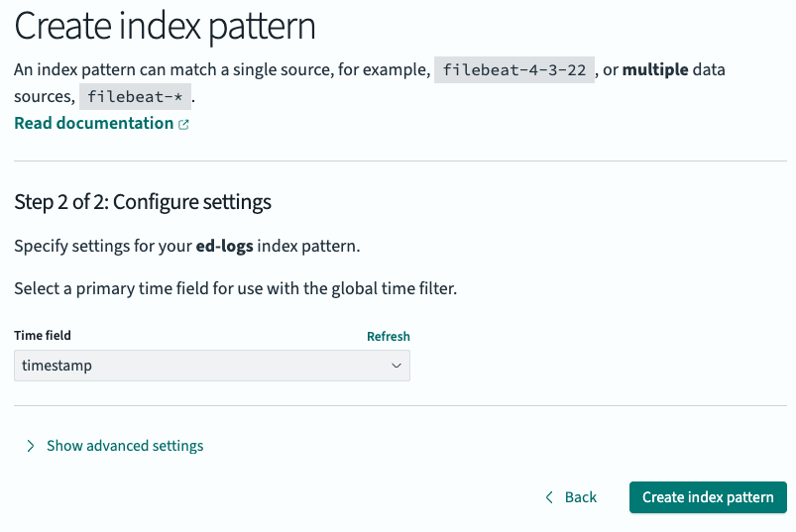The height and width of the screenshot is (532, 796).
Task: Click the selected timestamp value text
Action: (x=57, y=366)
